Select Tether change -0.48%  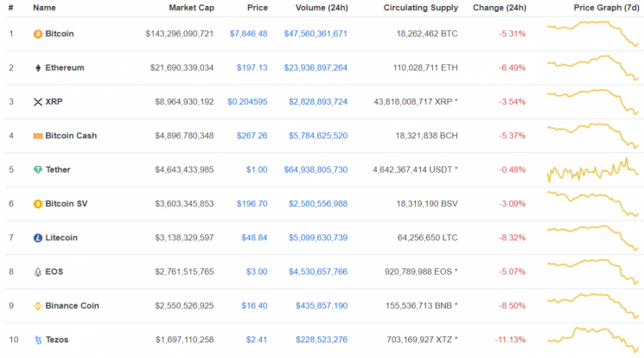coord(512,169)
